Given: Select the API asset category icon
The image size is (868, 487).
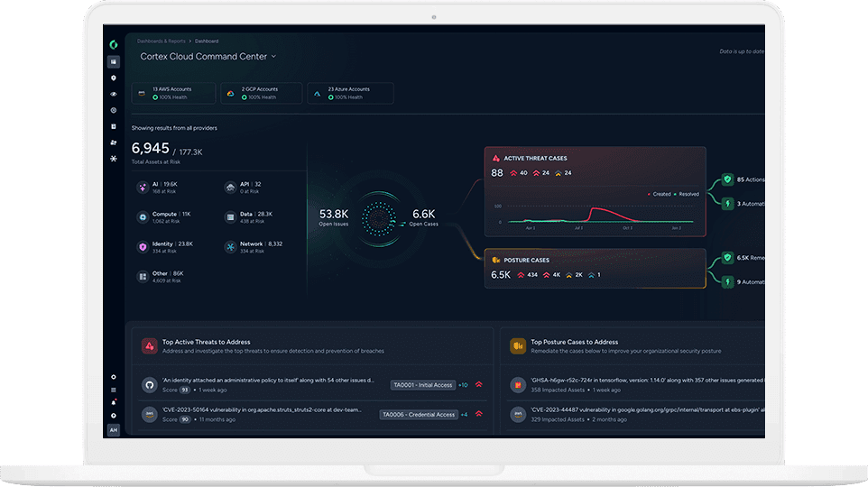Looking at the screenshot, I should tap(230, 188).
